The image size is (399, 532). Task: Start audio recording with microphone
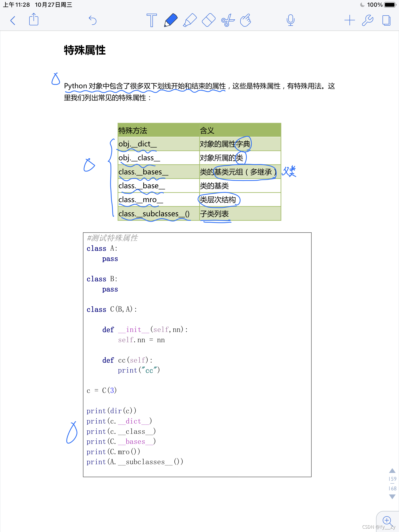click(291, 20)
